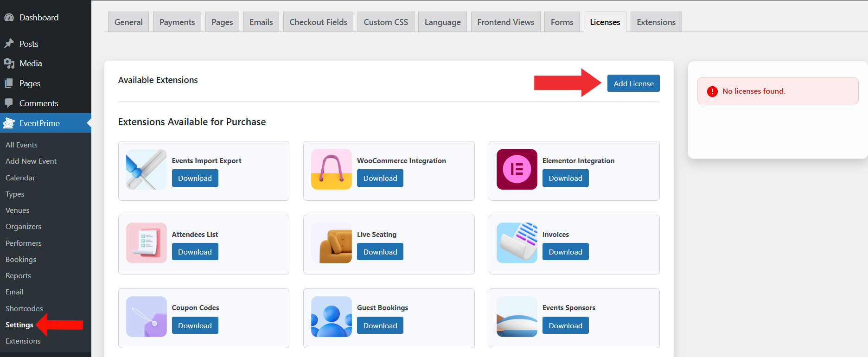Screen dimensions: 868x357
Task: Open Dashboard in the admin sidebar
Action: click(x=39, y=18)
